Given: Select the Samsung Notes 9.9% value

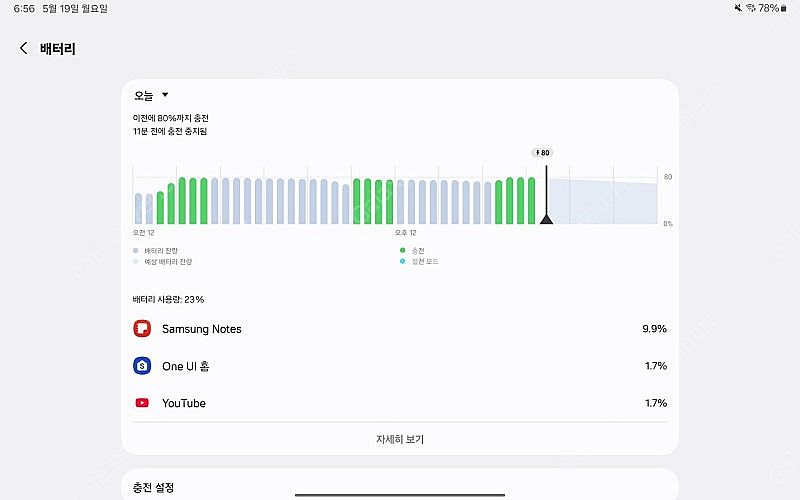Looking at the screenshot, I should coord(654,329).
